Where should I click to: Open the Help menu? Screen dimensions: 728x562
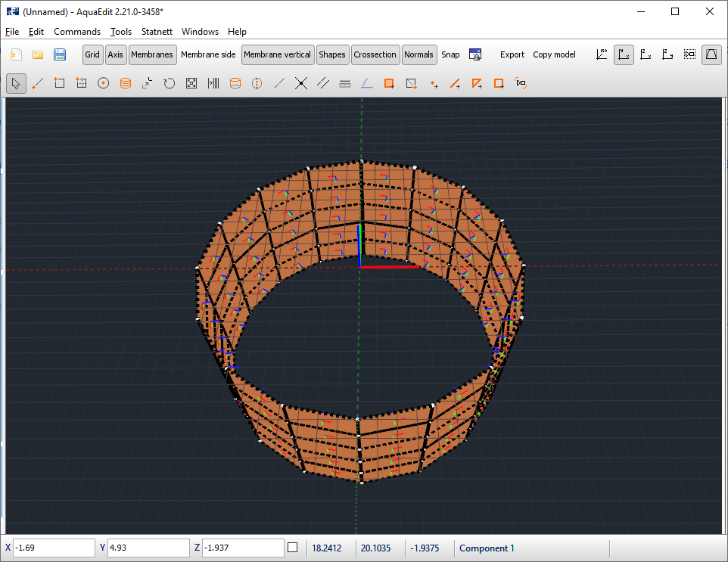238,32
